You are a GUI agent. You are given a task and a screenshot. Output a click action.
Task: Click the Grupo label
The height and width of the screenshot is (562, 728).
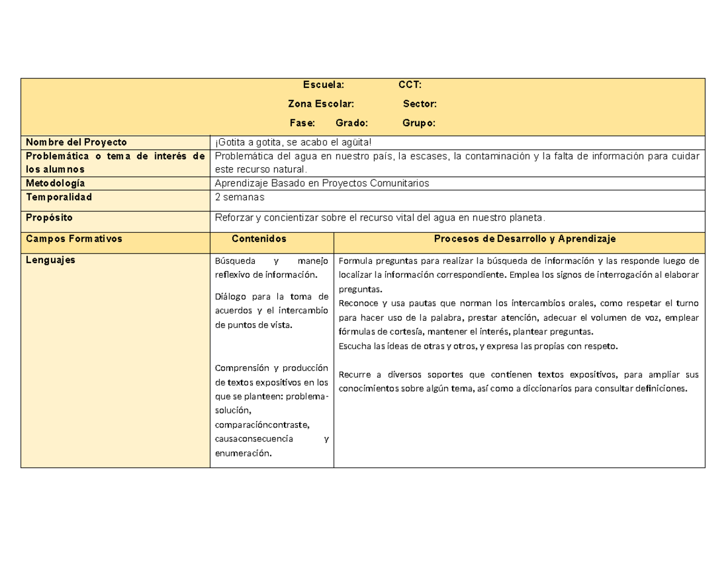point(419,123)
